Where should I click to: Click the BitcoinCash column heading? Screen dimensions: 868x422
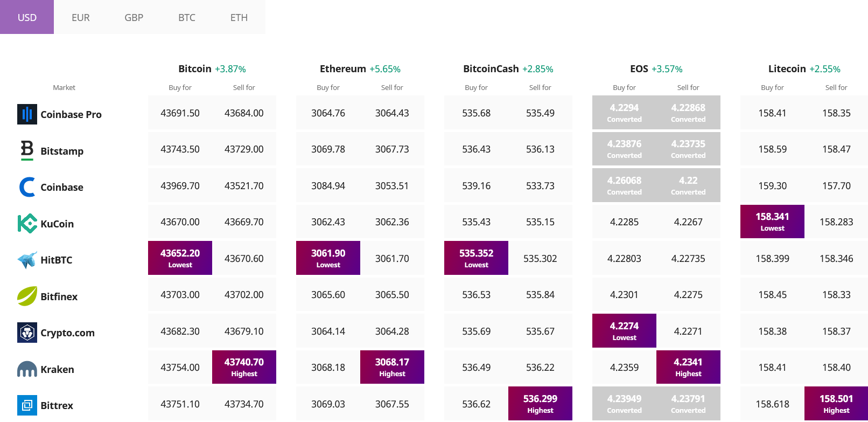491,68
